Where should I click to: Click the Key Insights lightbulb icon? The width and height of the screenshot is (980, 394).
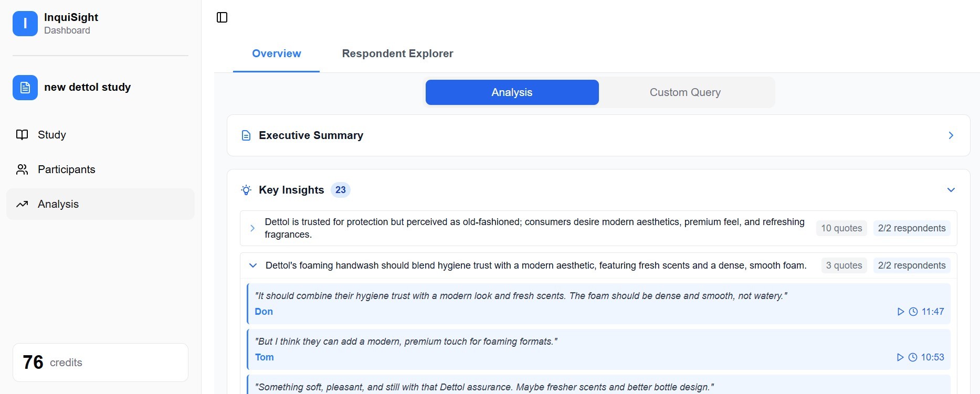pyautogui.click(x=246, y=190)
